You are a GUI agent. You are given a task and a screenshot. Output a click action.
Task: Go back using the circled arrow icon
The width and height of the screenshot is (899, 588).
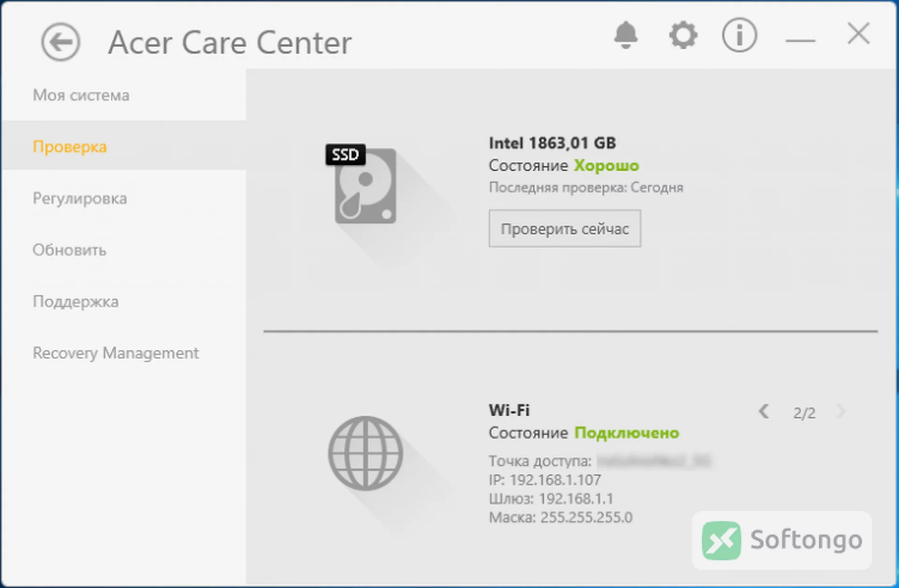click(x=60, y=42)
